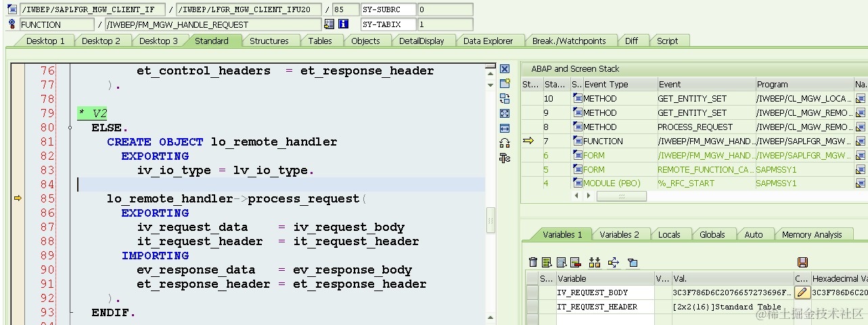868x325 pixels.
Task: Switch to the Desktop 3 tab
Action: (x=158, y=41)
